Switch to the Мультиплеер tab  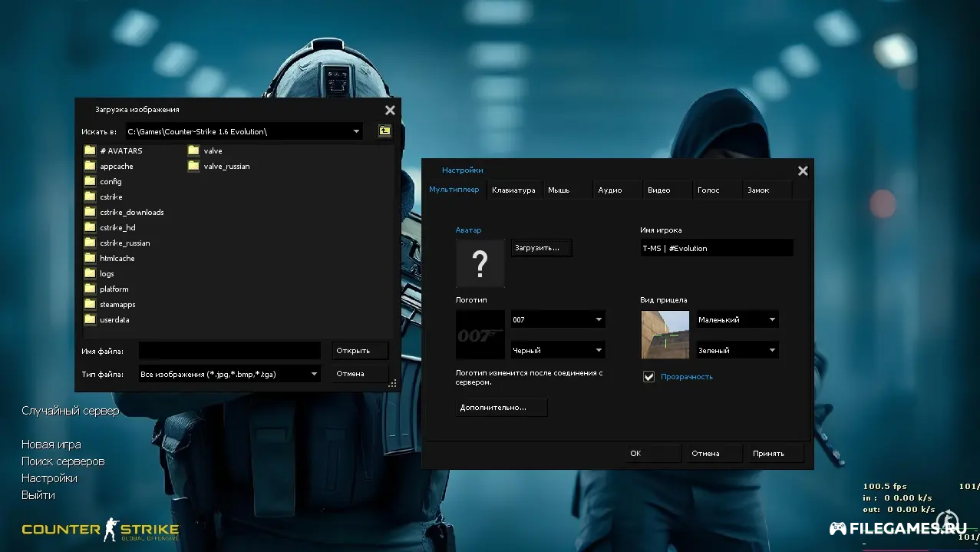pyautogui.click(x=454, y=190)
